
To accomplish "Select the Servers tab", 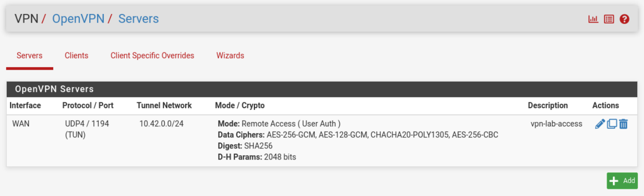I will click(29, 56).
